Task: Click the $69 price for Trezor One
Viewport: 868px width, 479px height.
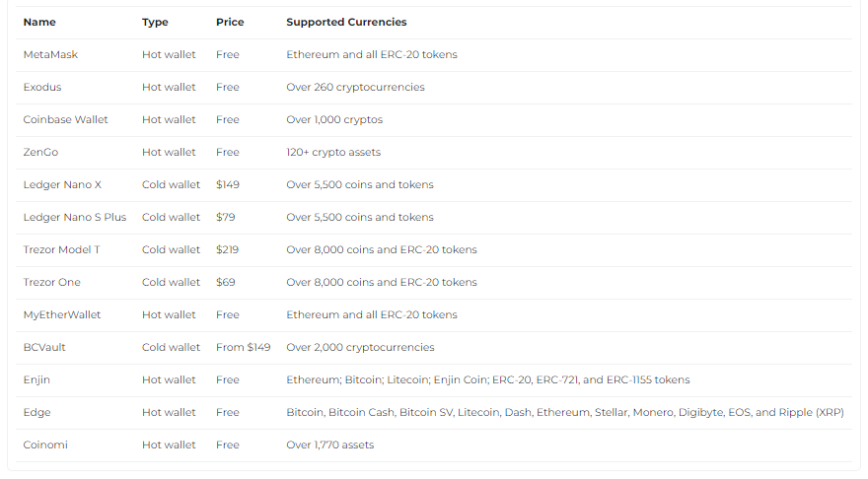Action: [225, 283]
